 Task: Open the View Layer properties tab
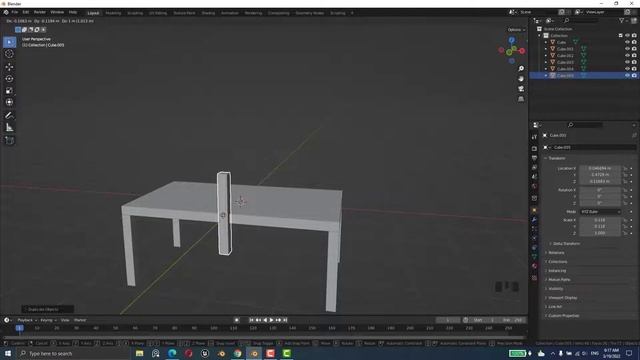coord(534,167)
